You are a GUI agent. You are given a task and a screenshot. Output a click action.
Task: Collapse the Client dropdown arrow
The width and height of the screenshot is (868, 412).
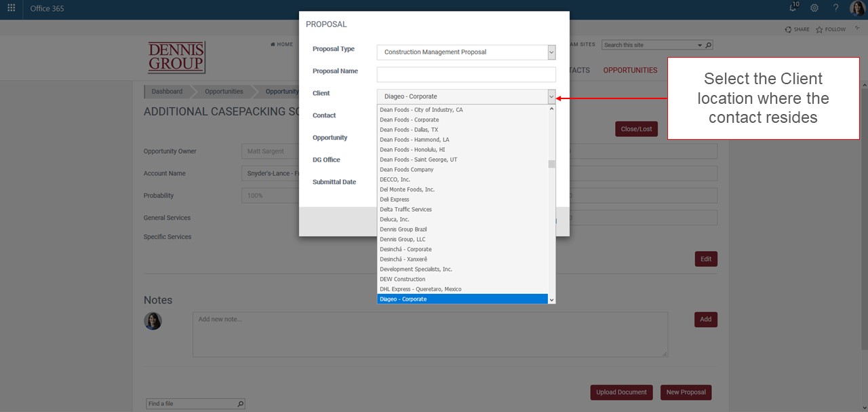point(551,96)
